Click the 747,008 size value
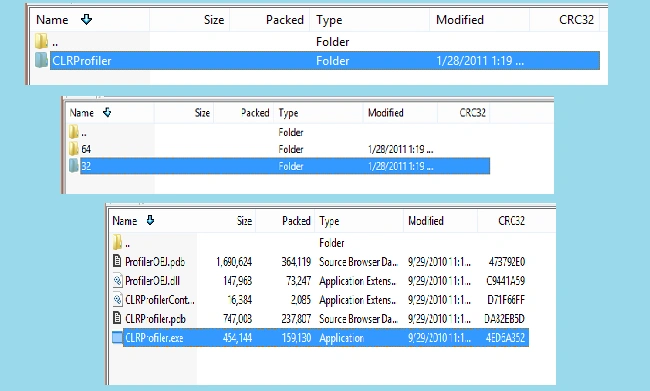Viewport: 650px width, 391px height. click(238, 319)
